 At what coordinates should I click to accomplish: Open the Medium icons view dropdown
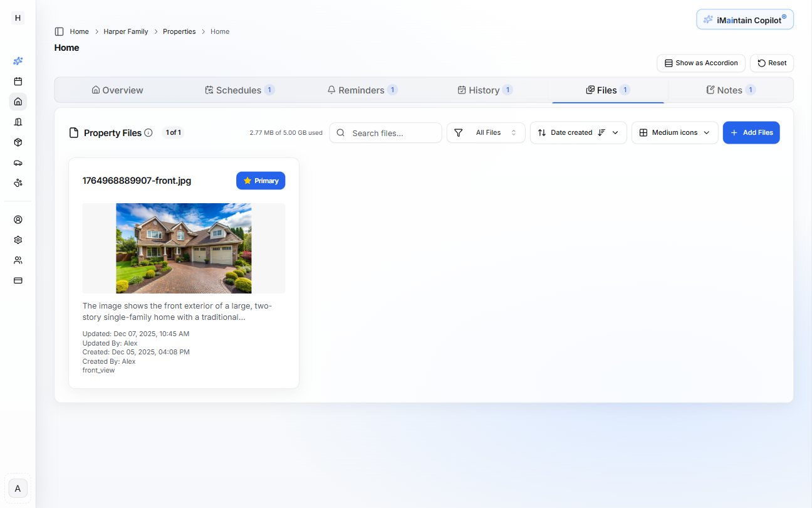[x=674, y=133]
